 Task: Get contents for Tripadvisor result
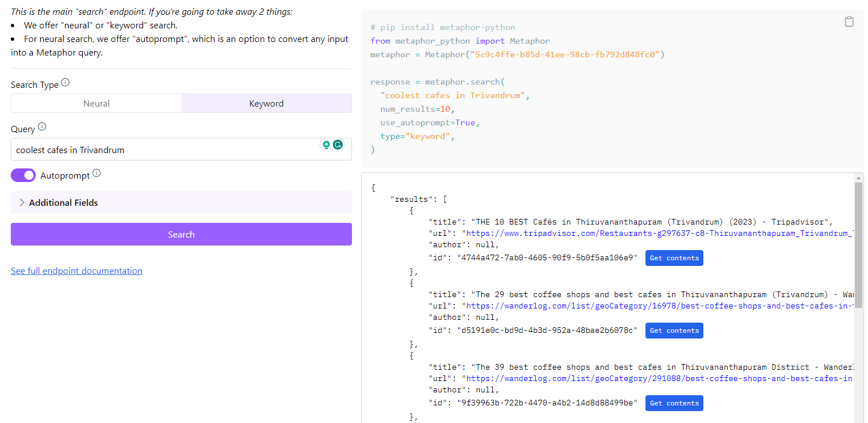pos(674,258)
